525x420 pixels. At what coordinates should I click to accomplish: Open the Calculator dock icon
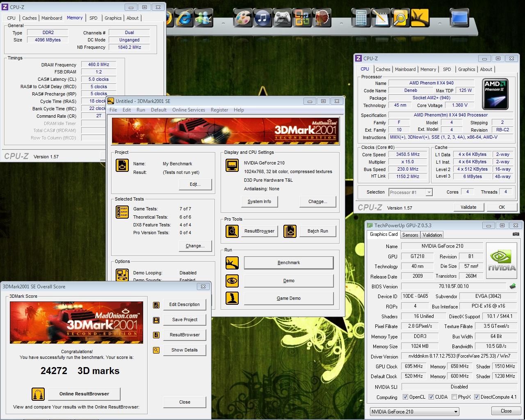(361, 18)
